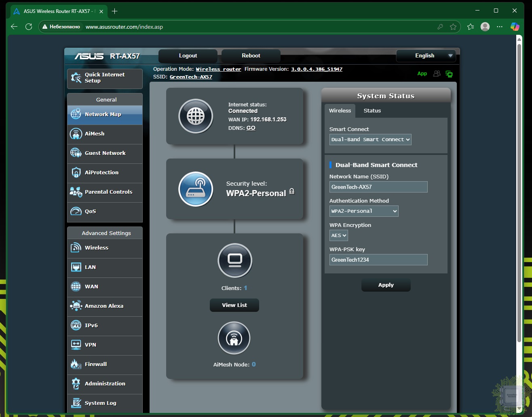Open browser profile avatar icon
This screenshot has width=532, height=417.
pyautogui.click(x=485, y=27)
